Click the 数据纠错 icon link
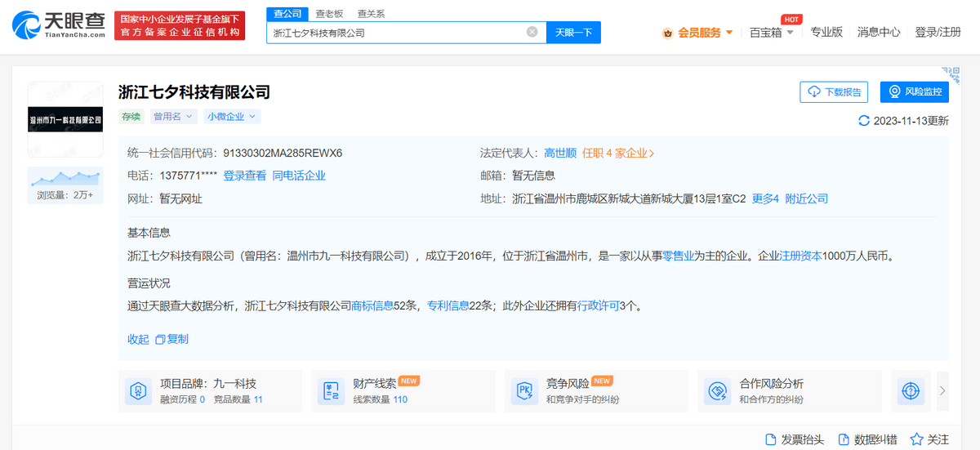 pos(866,439)
